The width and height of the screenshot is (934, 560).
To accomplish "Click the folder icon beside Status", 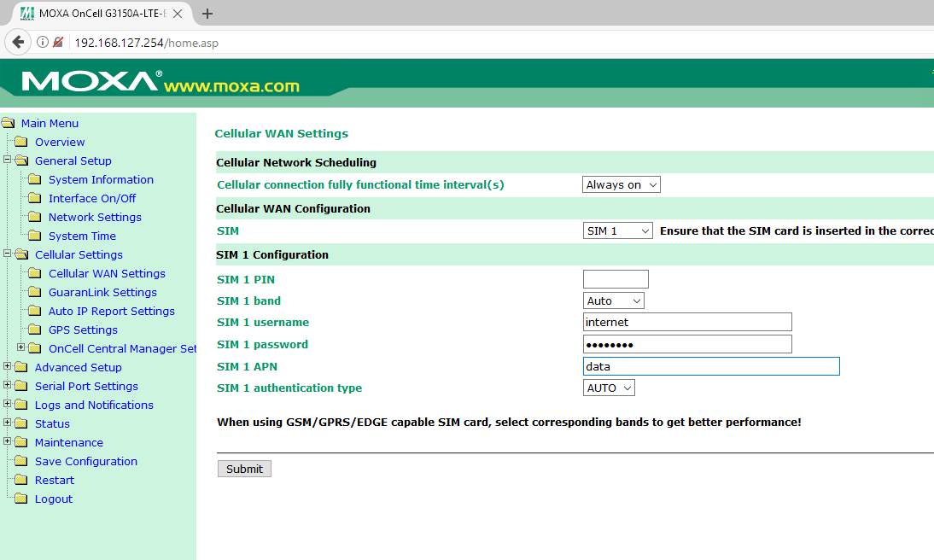I will pos(21,423).
